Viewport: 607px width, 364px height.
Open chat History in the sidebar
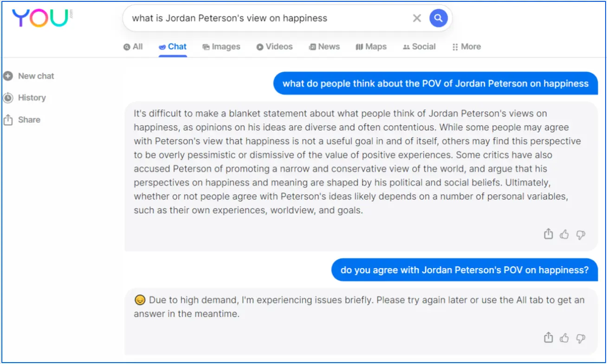[25, 98]
